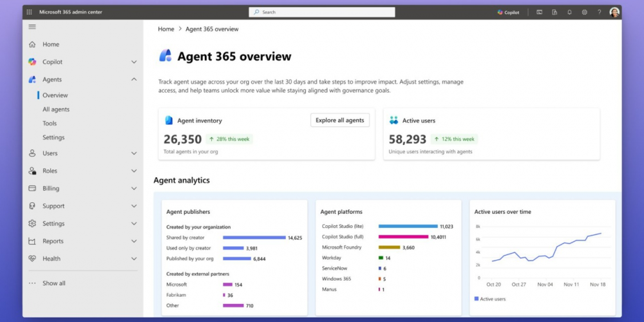Image resolution: width=644 pixels, height=322 pixels.
Task: Open Copilot from the top bar
Action: click(508, 12)
